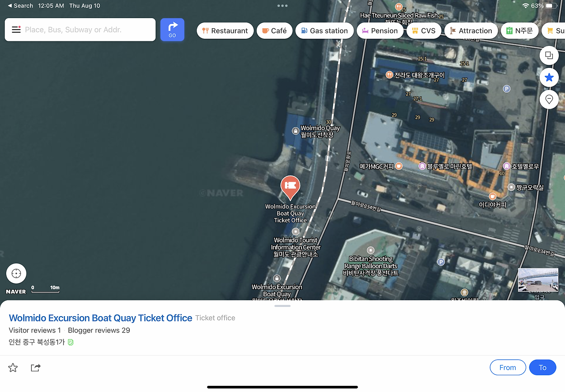Select the 전라도 대왕조개구이 restaurant marker
Viewport: 565px width, 392px height.
389,75
